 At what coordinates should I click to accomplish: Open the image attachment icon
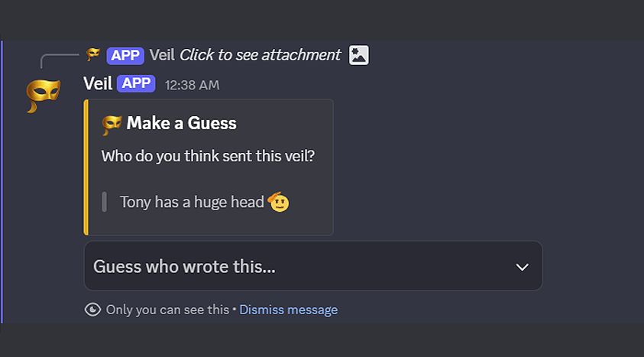(359, 55)
